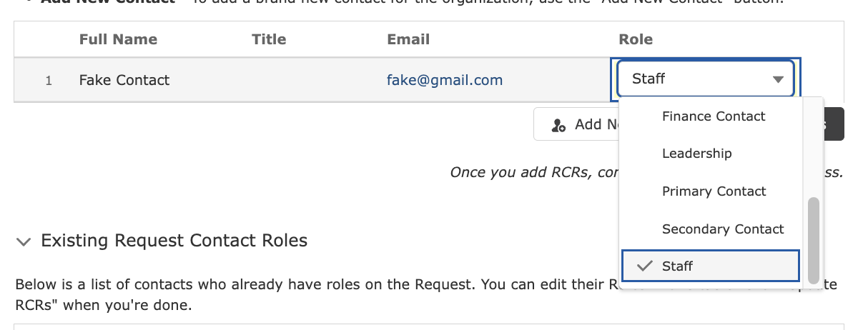868x330 pixels.
Task: Collapse Existing Request Contact Roles section
Action: 24,241
